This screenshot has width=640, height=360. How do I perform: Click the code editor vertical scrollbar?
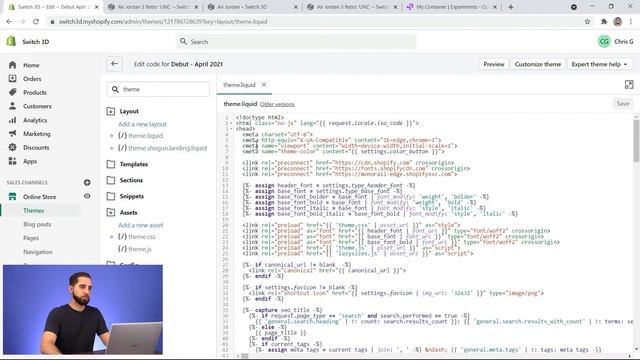[636, 141]
